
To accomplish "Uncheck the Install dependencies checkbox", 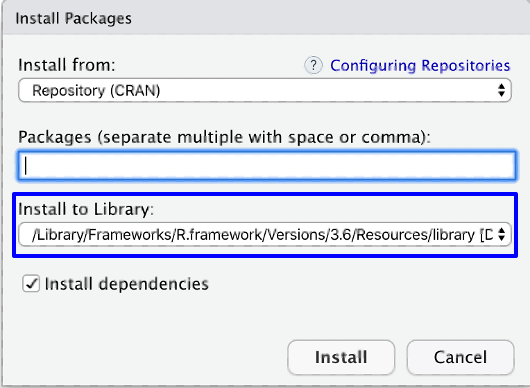I will (31, 283).
